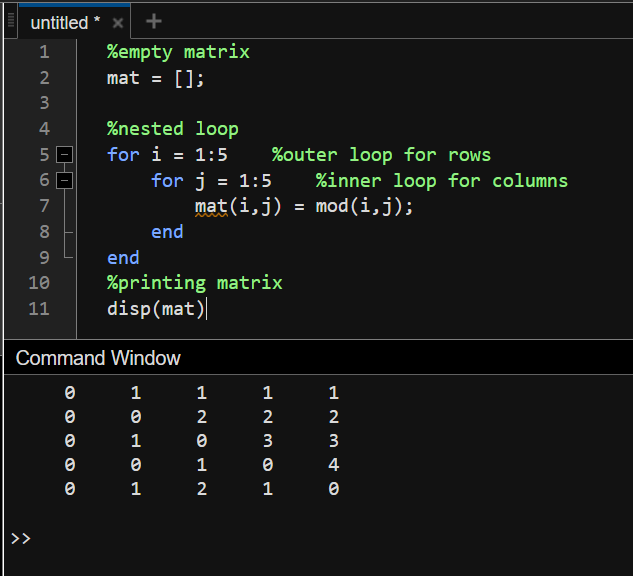Click the %empty matrix comment line
The image size is (633, 576).
[x=178, y=52]
